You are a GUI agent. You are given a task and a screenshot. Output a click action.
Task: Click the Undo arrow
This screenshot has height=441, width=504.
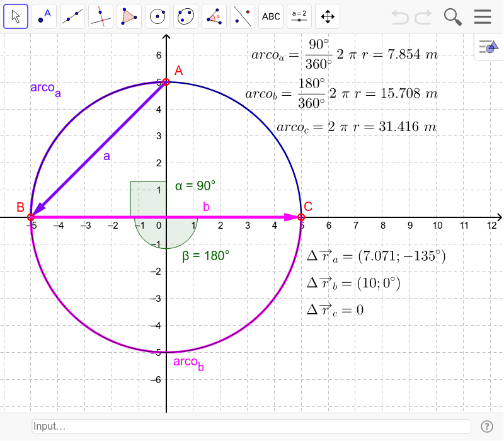tap(400, 17)
